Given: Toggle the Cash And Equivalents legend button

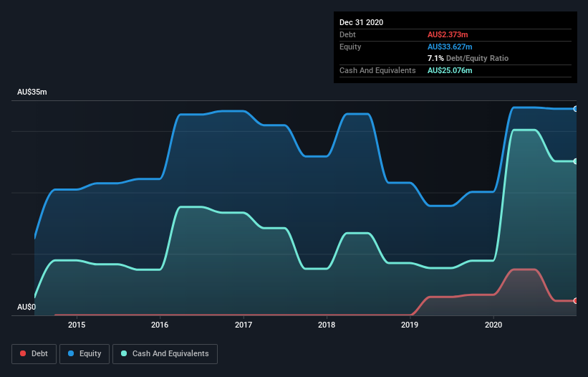Looking at the screenshot, I should [x=165, y=354].
